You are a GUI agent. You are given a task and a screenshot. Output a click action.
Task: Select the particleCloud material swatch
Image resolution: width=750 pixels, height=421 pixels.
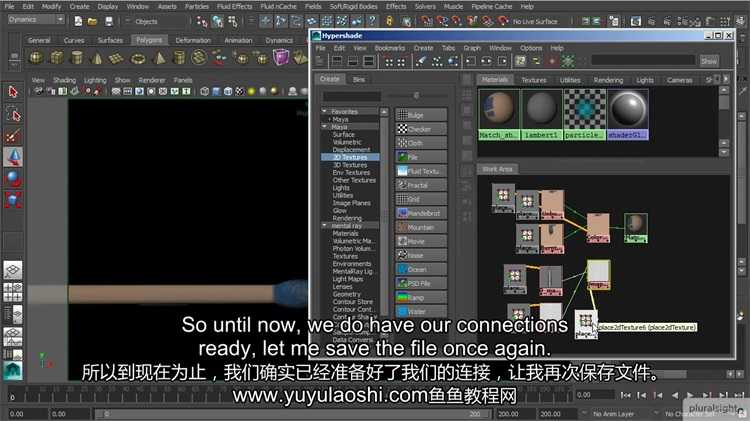(x=584, y=114)
